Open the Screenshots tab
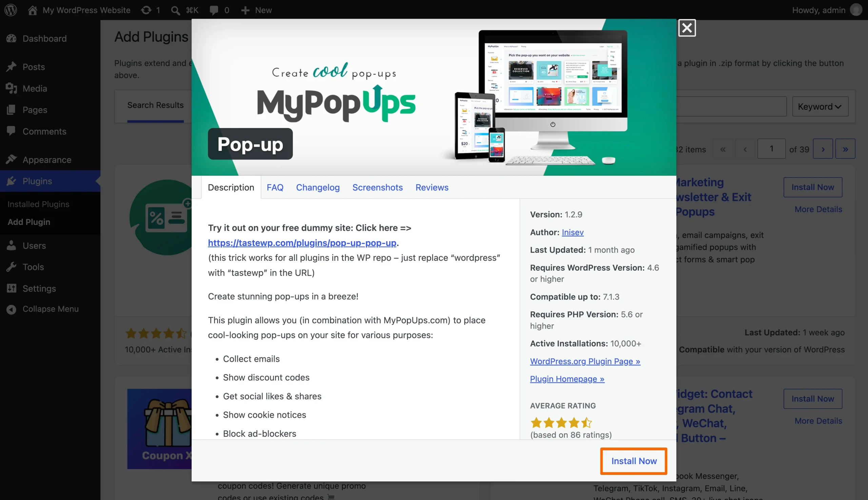 click(x=377, y=188)
